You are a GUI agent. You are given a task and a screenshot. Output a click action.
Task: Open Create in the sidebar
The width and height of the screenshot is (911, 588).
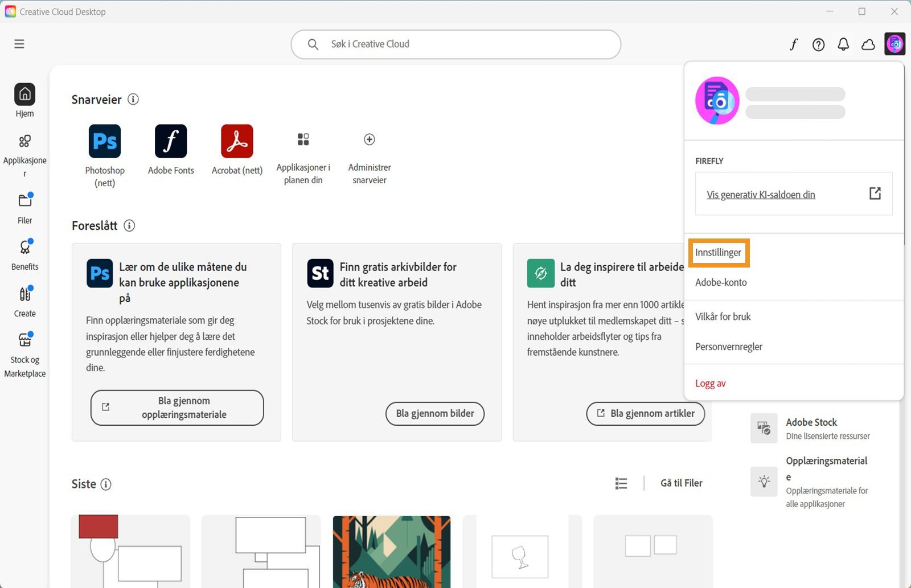[x=24, y=302]
